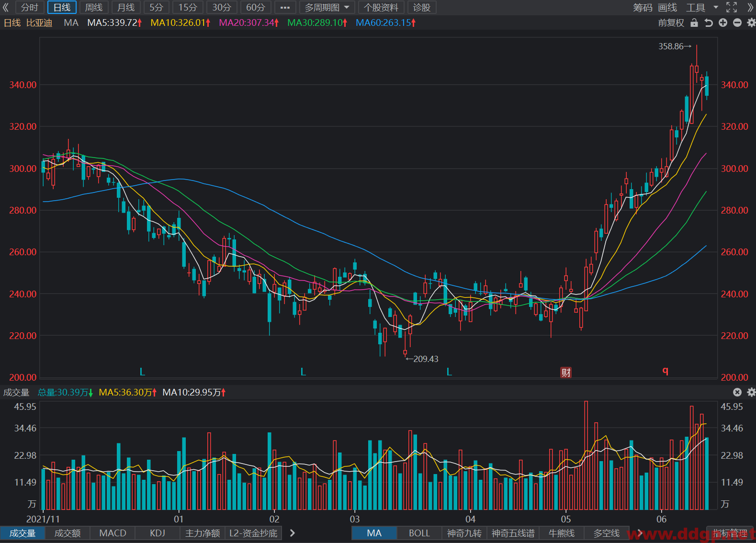Zoom in chart with plus icon
The width and height of the screenshot is (756, 543).
723,23
